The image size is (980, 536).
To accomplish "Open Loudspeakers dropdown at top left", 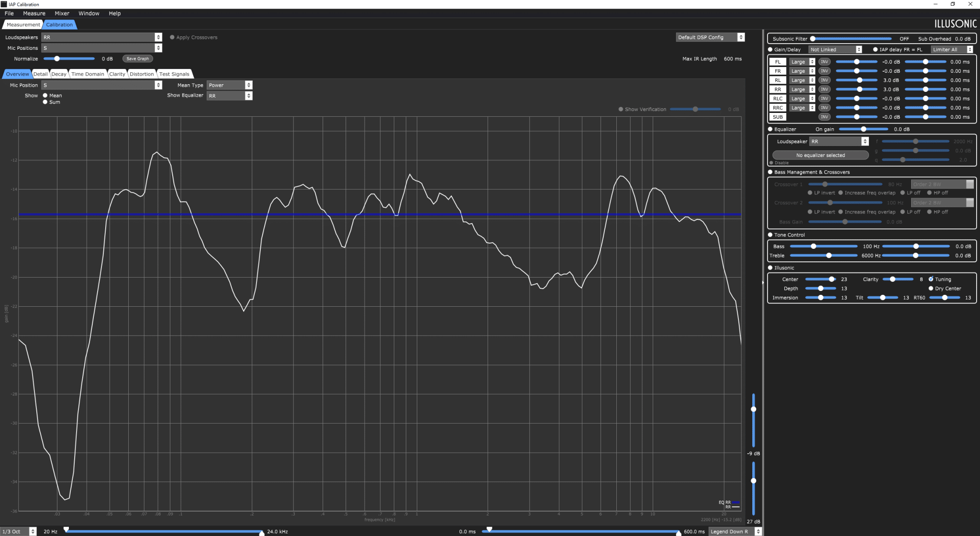I will (102, 37).
